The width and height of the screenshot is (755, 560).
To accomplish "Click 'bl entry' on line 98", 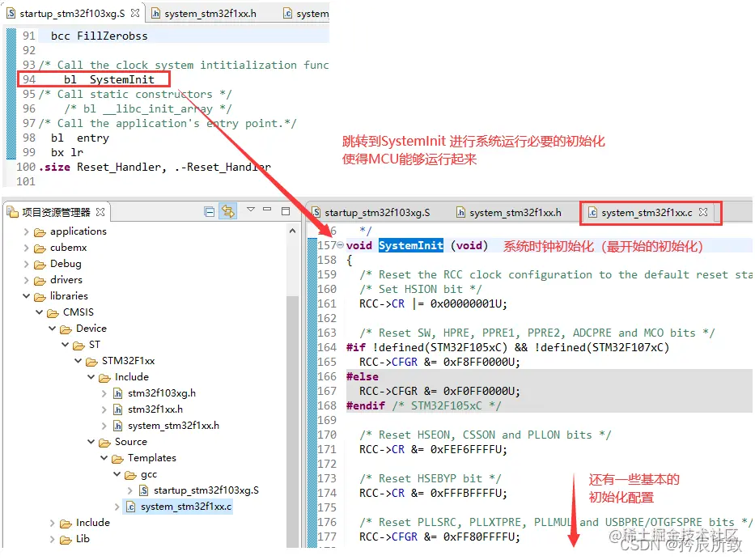I will pyautogui.click(x=80, y=138).
